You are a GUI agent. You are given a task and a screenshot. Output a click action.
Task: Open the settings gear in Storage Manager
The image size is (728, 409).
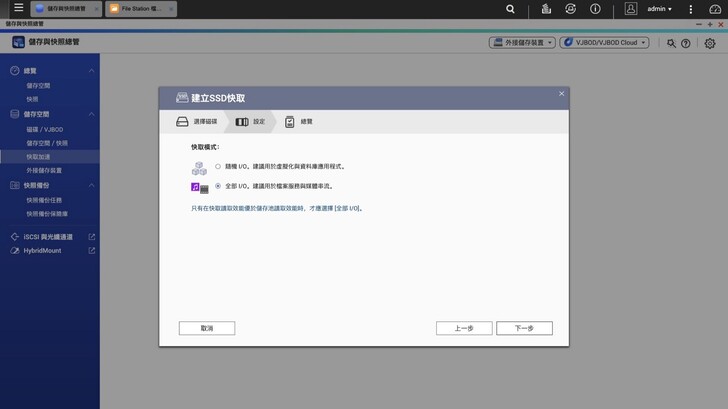tap(710, 43)
